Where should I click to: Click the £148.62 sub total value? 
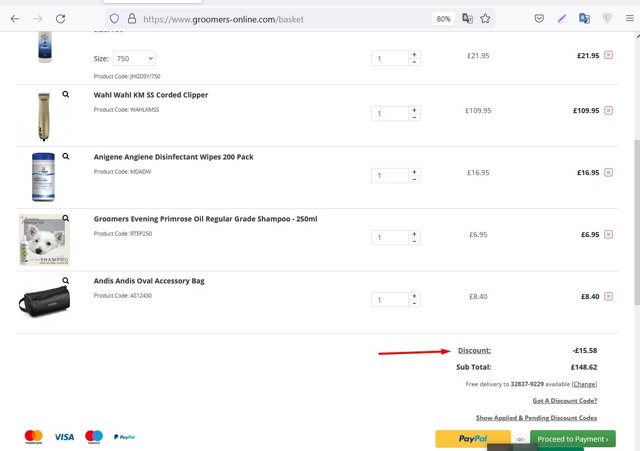click(x=584, y=367)
